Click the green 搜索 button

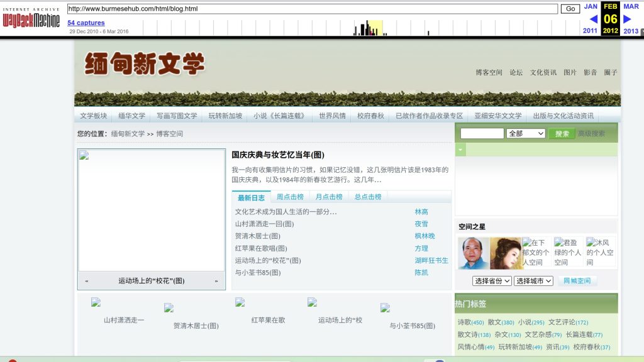(x=562, y=133)
